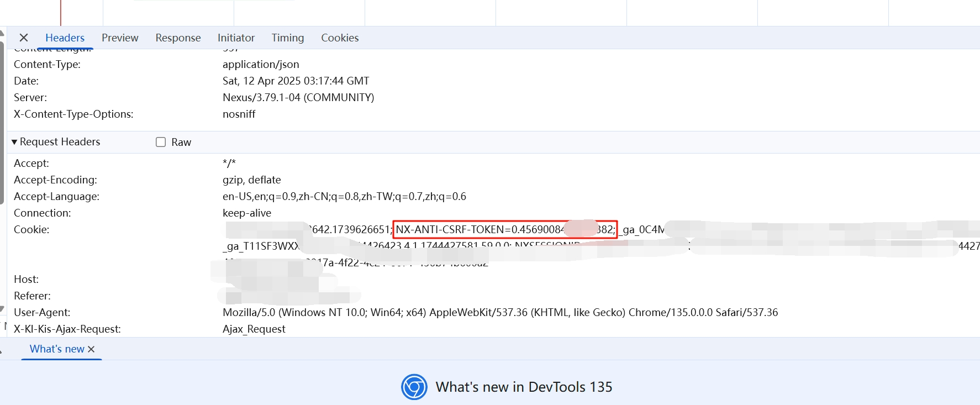Image resolution: width=980 pixels, height=405 pixels.
Task: Click the What's new in DevTools 135 heading
Action: (x=524, y=387)
